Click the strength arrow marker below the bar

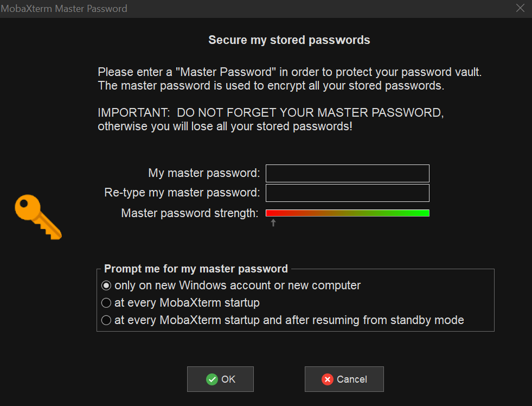click(x=273, y=221)
